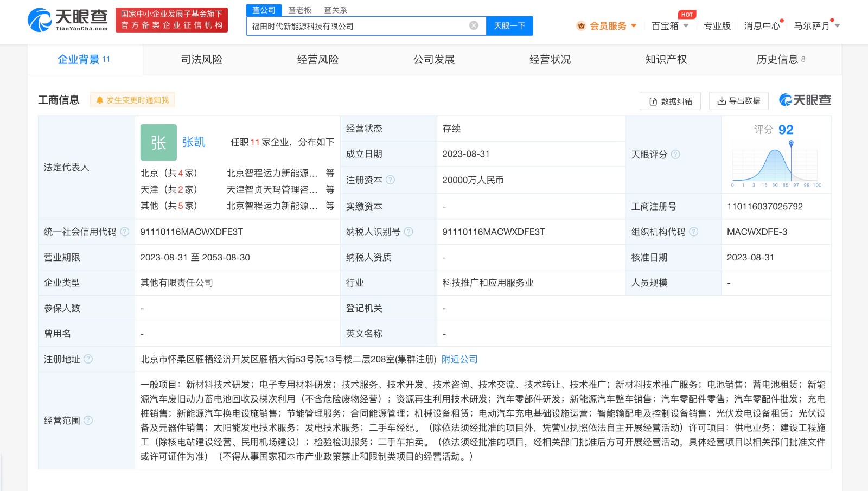The height and width of the screenshot is (491, 868).
Task: Click the 天眼一下 search button
Action: [509, 25]
